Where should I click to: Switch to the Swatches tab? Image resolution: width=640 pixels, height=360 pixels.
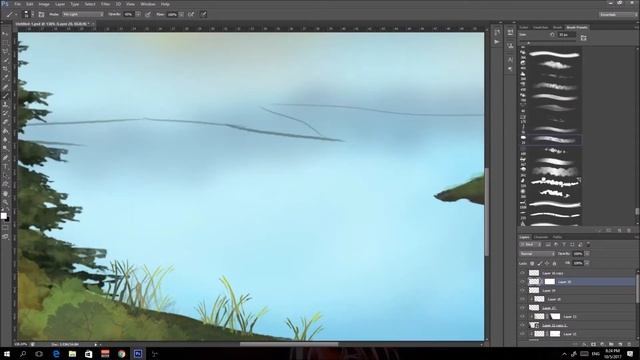click(540, 27)
